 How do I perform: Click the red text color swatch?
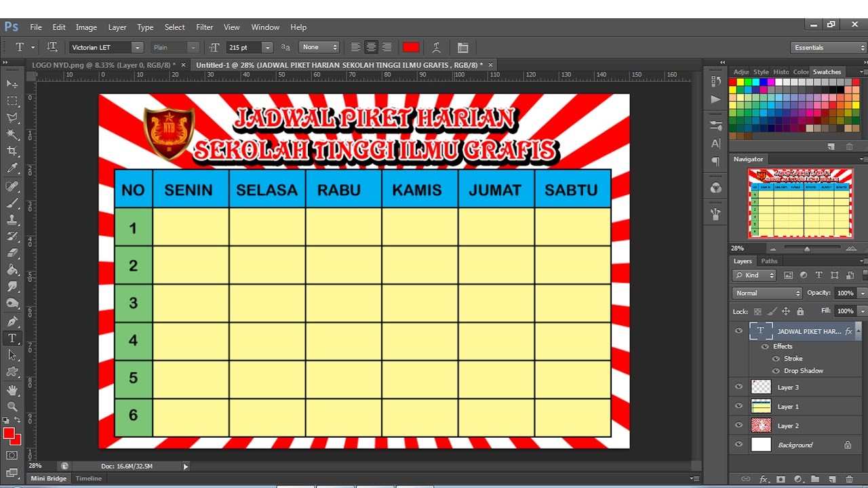411,47
